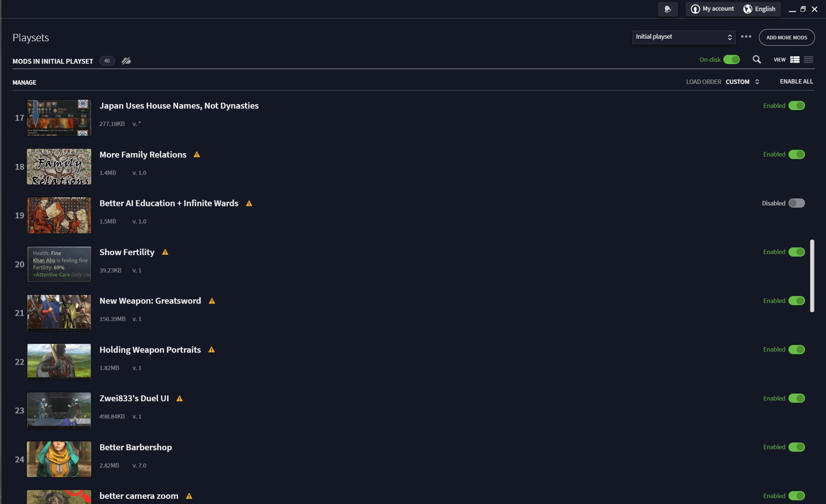Open the three-dot playset options menu
The height and width of the screenshot is (504, 826).
tap(746, 37)
